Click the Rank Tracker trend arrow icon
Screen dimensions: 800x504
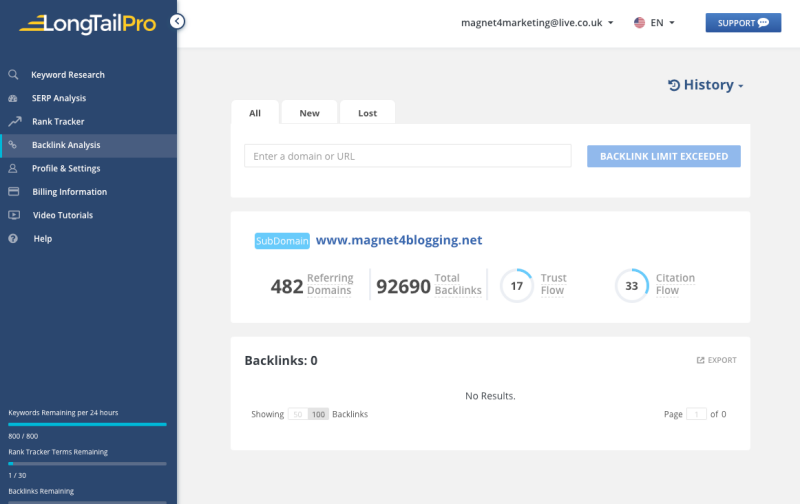click(x=15, y=121)
